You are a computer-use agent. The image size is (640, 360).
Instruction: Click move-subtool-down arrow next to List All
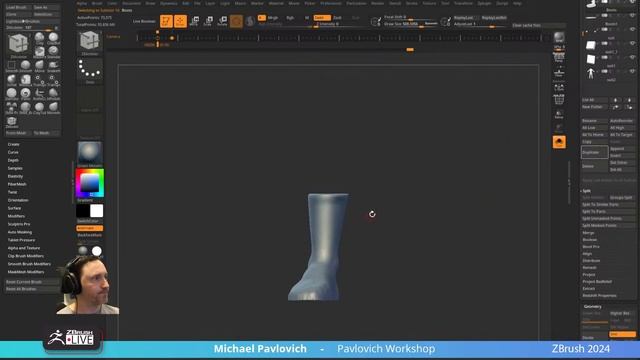[629, 100]
